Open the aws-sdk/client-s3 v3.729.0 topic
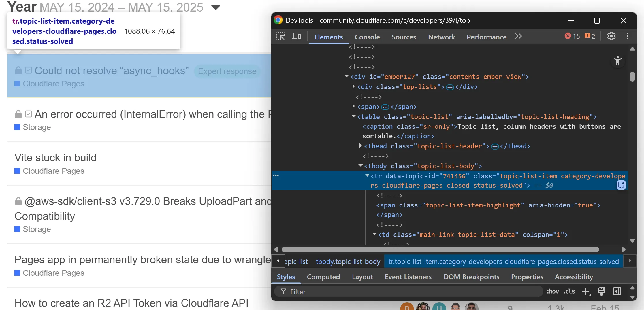Viewport: 644px width, 310px height. (143, 208)
